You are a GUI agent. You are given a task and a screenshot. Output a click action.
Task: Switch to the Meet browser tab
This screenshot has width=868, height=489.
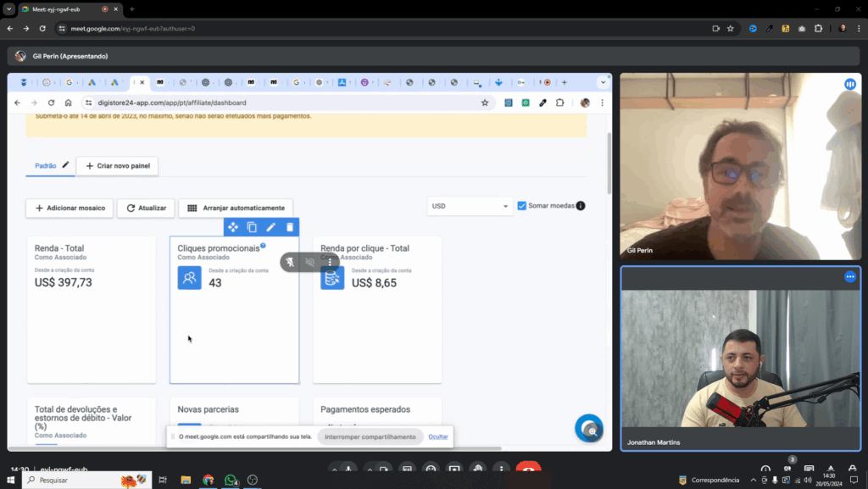64,8
